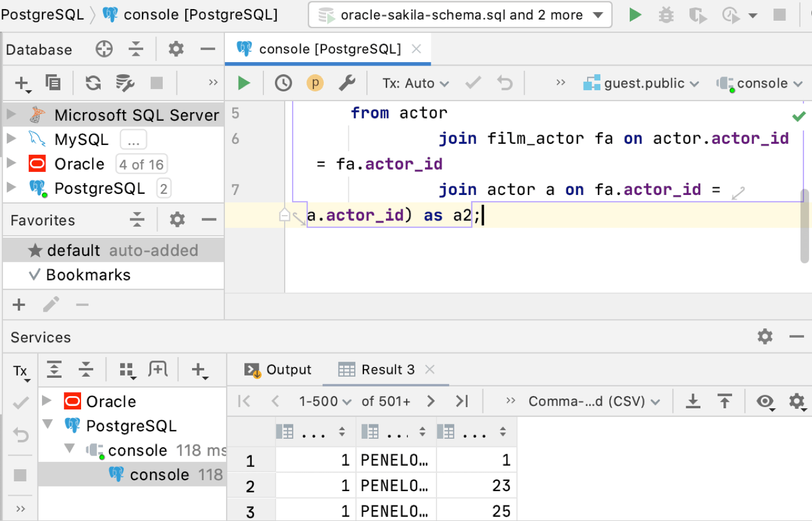The image size is (812, 521).
Task: Click the Jump to editor crosshair icon
Action: click(104, 49)
